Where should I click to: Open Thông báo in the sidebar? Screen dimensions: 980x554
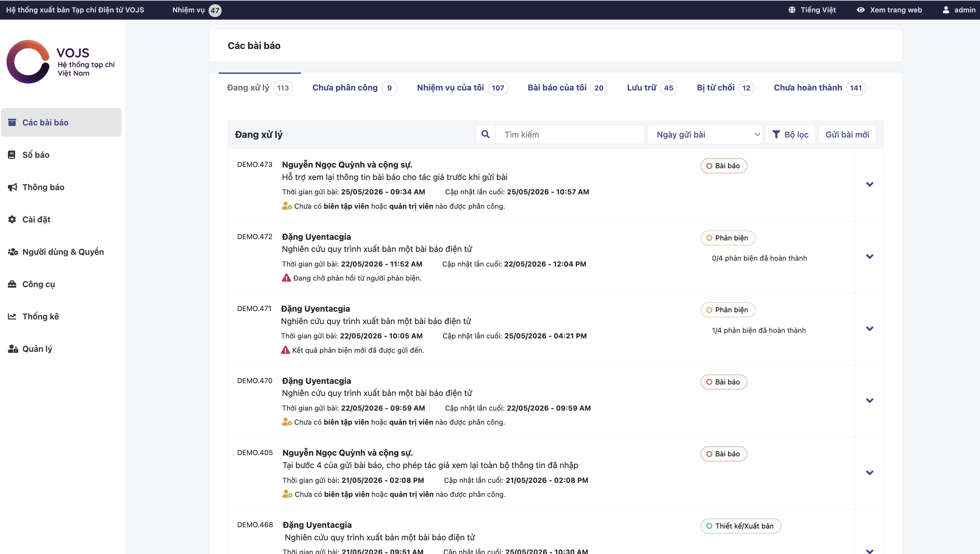coord(61,187)
